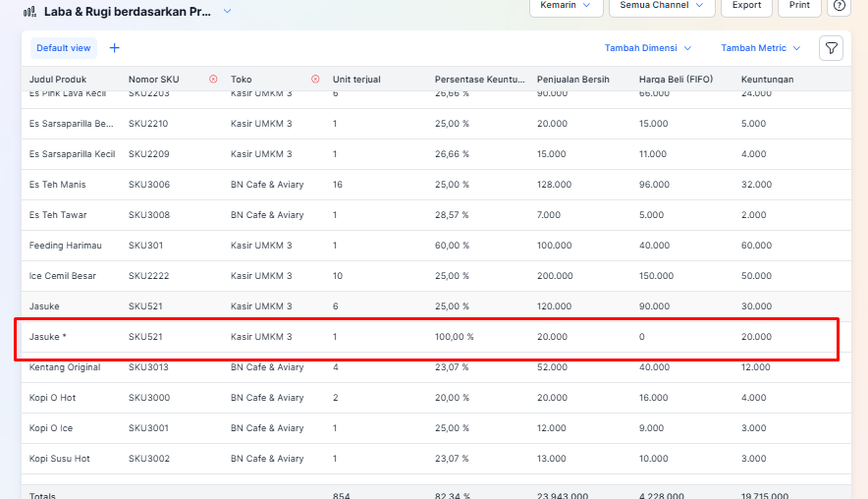Screen dimensions: 868x499
Task: Select the Es Teh Manis row
Action: (57, 185)
